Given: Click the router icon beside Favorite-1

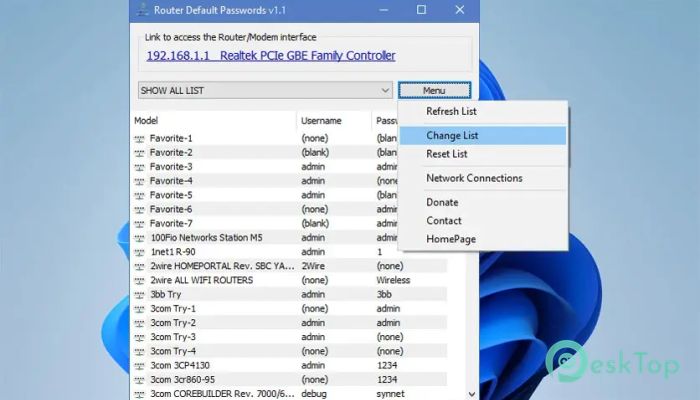Looking at the screenshot, I should (x=139, y=139).
